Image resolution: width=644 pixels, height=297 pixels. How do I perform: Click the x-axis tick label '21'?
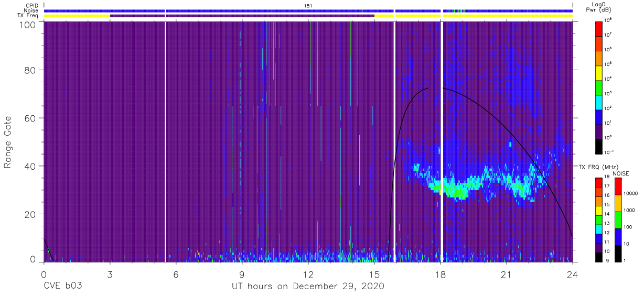coord(506,274)
